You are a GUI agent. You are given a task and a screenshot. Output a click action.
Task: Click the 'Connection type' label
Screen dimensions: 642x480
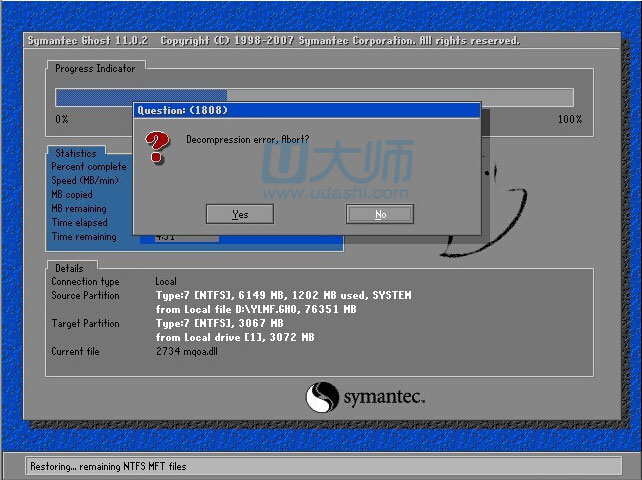coord(85,281)
